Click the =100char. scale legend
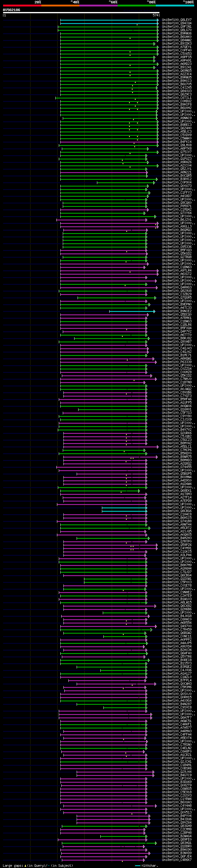The image size is (197, 868). (x=147, y=865)
